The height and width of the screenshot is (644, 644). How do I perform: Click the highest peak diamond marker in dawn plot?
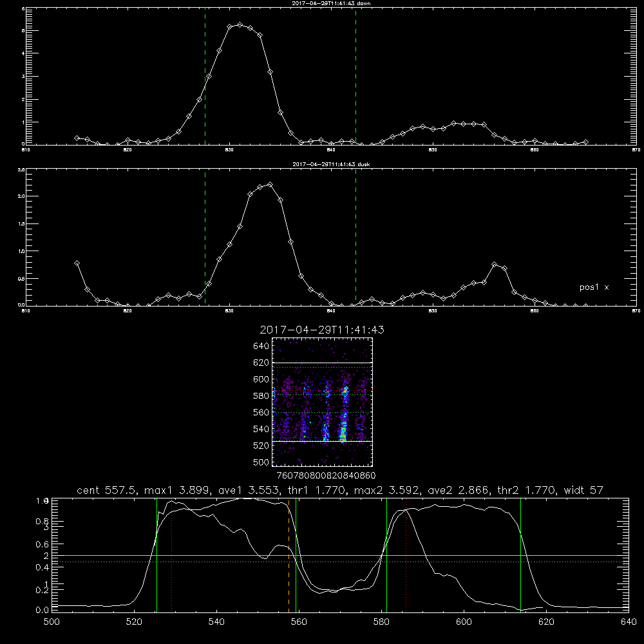coord(240,25)
